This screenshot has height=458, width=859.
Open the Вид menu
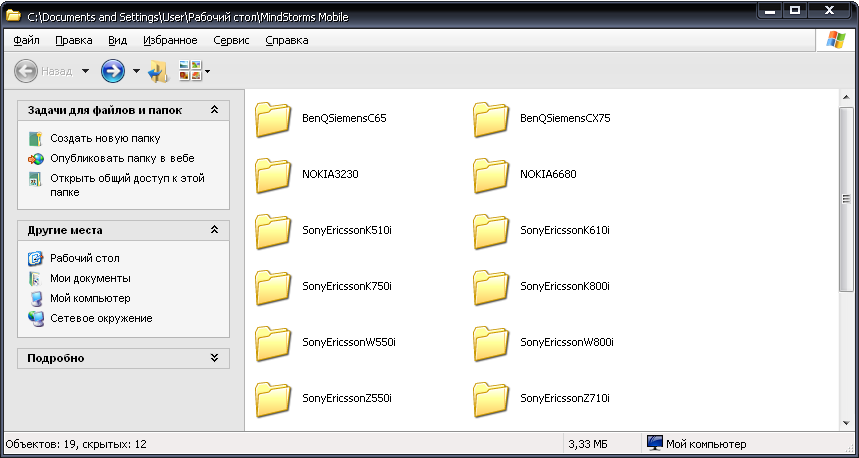pyautogui.click(x=117, y=41)
